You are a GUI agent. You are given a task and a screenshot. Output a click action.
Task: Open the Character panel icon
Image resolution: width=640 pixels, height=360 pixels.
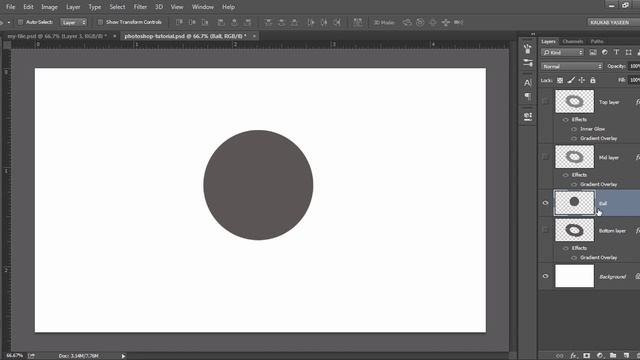pos(528,83)
